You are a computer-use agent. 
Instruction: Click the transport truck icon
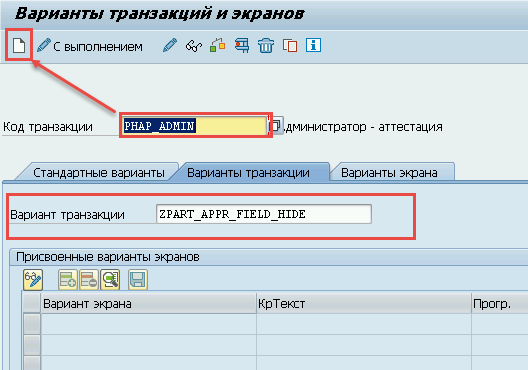click(242, 45)
